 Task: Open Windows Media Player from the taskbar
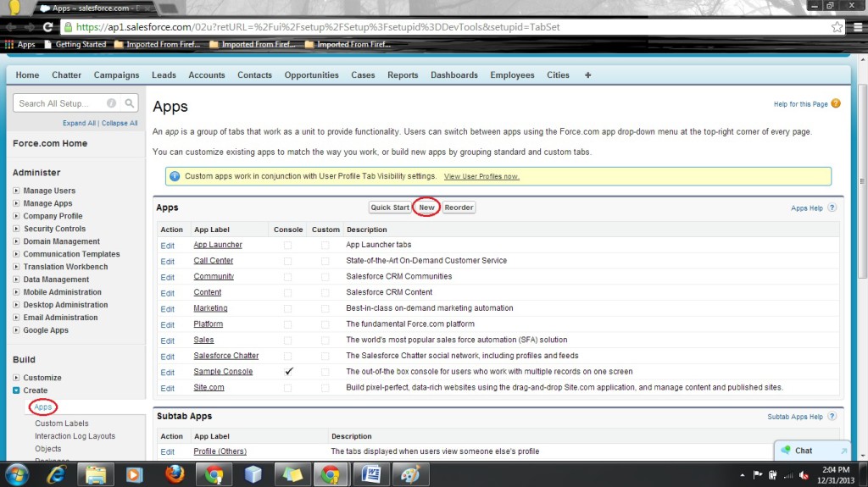[x=135, y=474]
